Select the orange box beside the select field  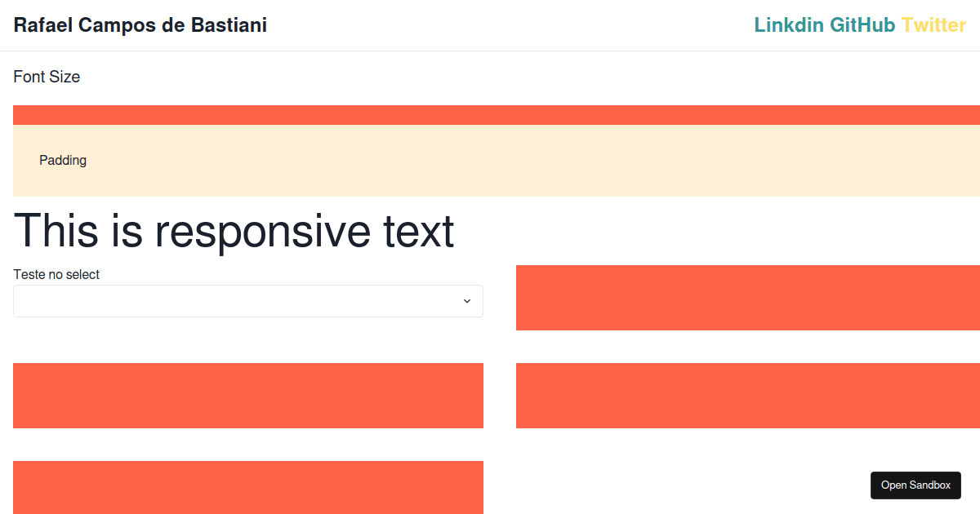point(747,298)
